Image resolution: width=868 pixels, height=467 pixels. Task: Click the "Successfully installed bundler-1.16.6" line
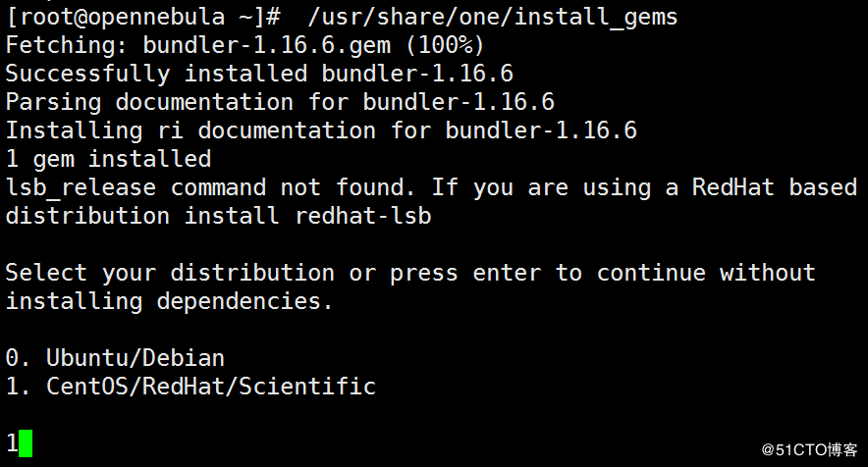tap(259, 74)
